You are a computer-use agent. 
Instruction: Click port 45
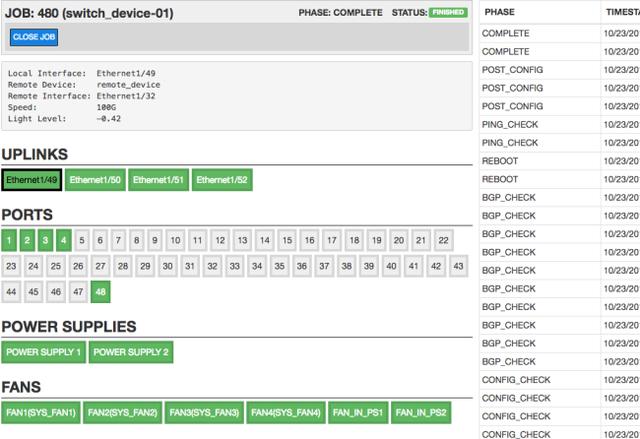click(33, 292)
